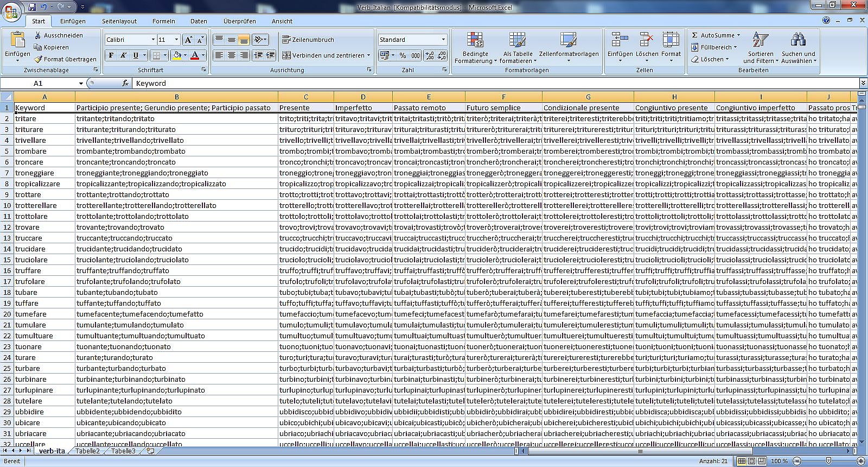Viewport: 868px width, 467px height.
Task: Toggle bold formatting
Action: 111,55
